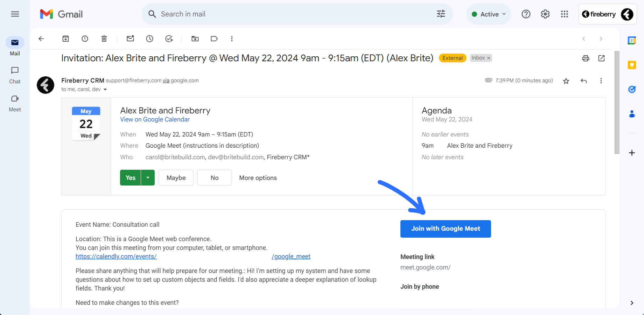Open email in a new window
The height and width of the screenshot is (315, 644).
tap(602, 58)
